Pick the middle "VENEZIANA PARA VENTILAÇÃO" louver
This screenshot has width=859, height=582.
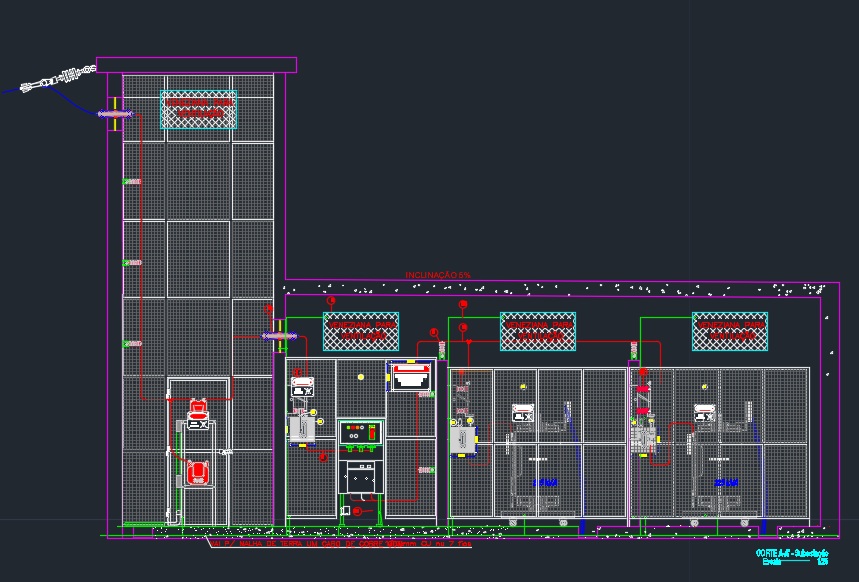[537, 332]
